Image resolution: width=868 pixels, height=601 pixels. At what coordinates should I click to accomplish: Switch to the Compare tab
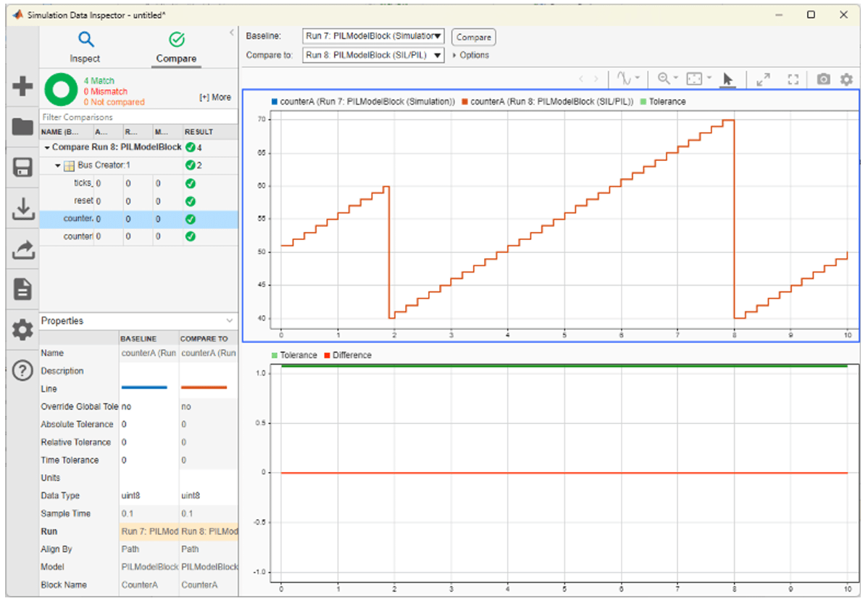(x=176, y=48)
